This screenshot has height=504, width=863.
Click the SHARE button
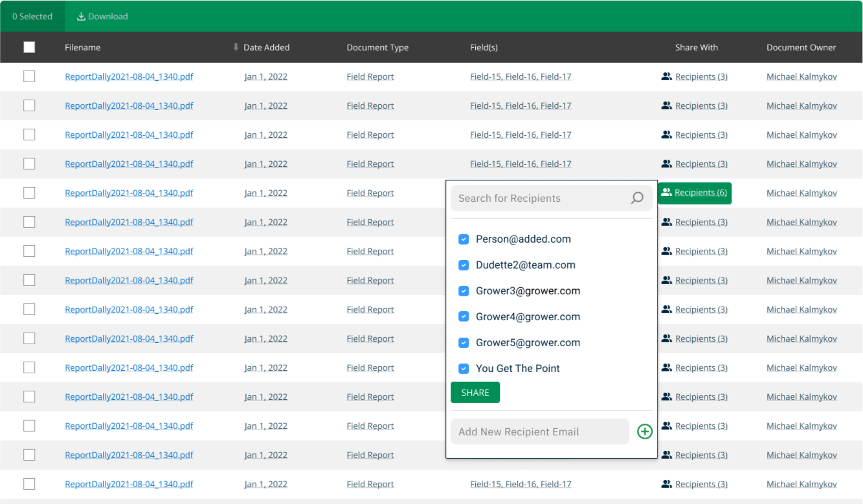point(475,392)
